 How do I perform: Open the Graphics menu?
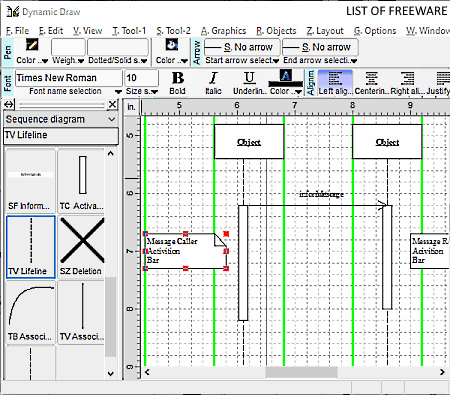coord(223,31)
